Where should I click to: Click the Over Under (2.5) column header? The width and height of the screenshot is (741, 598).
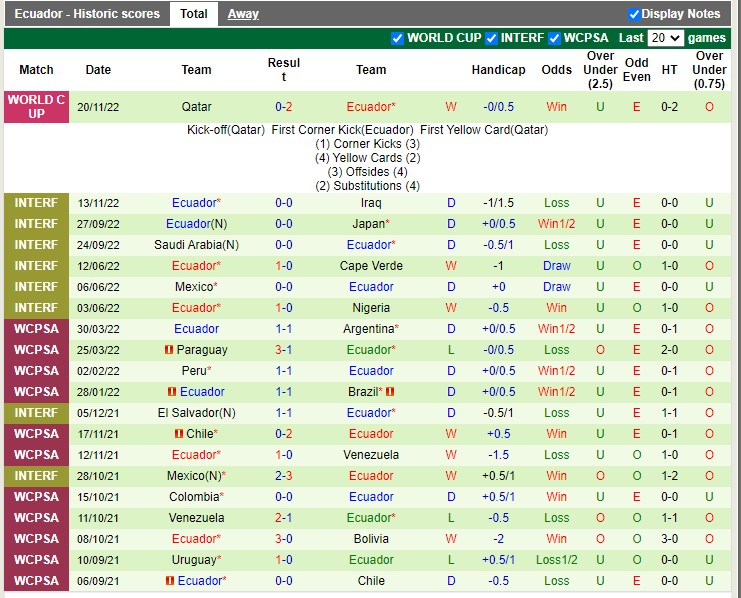(x=600, y=70)
